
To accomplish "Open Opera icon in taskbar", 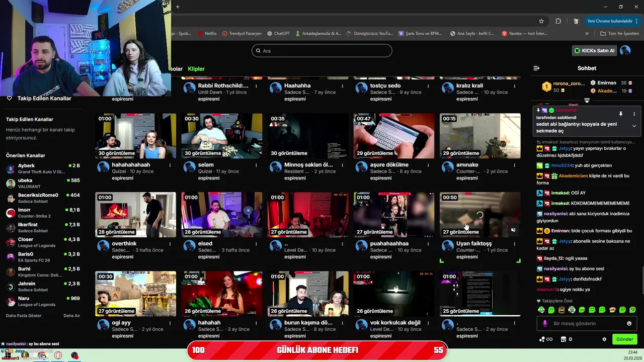I will 58,355.
